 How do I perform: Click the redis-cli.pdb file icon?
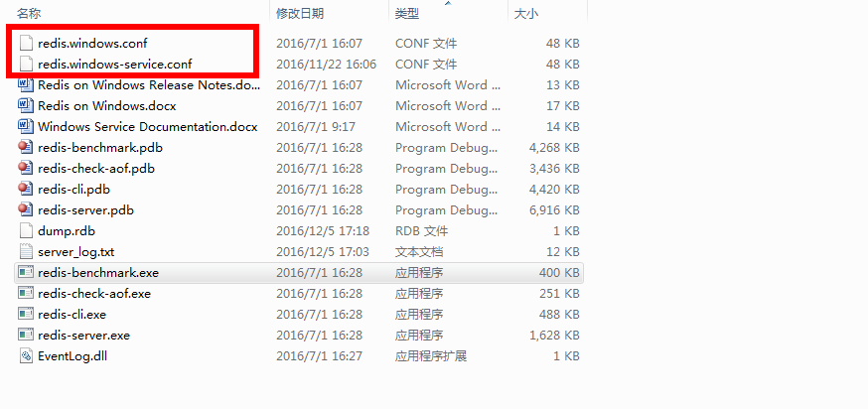[x=26, y=190]
